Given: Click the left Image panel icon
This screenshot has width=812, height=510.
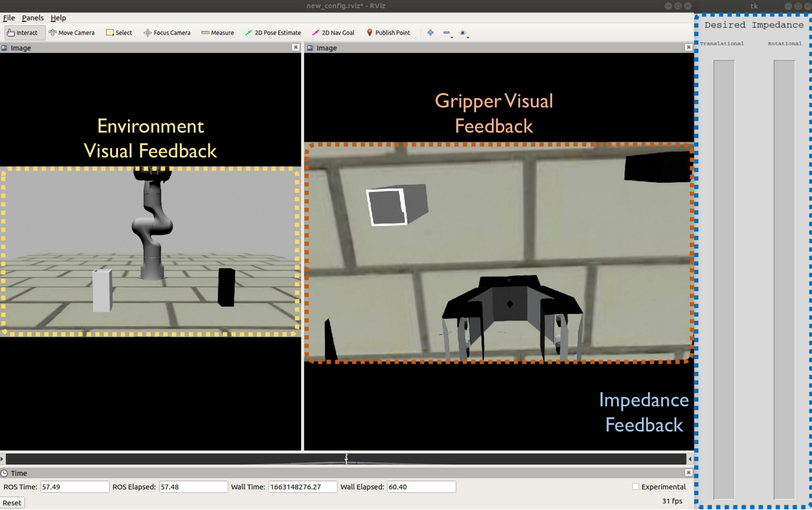Looking at the screenshot, I should click(x=4, y=48).
